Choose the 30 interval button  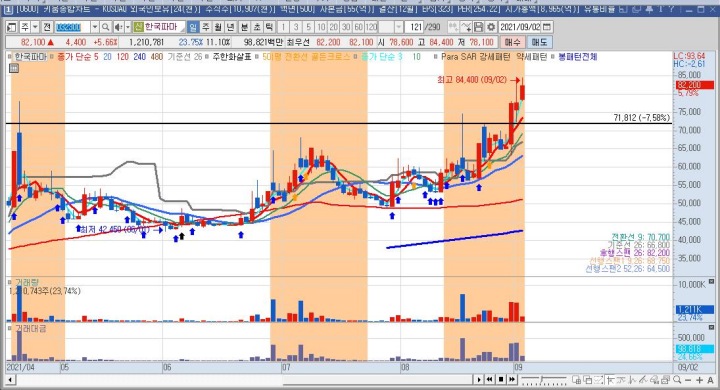346,27
